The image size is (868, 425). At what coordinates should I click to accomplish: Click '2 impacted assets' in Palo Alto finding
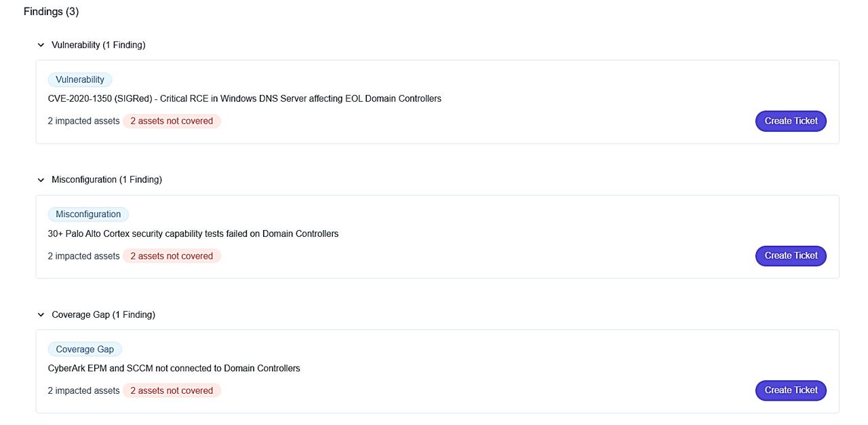pyautogui.click(x=83, y=256)
